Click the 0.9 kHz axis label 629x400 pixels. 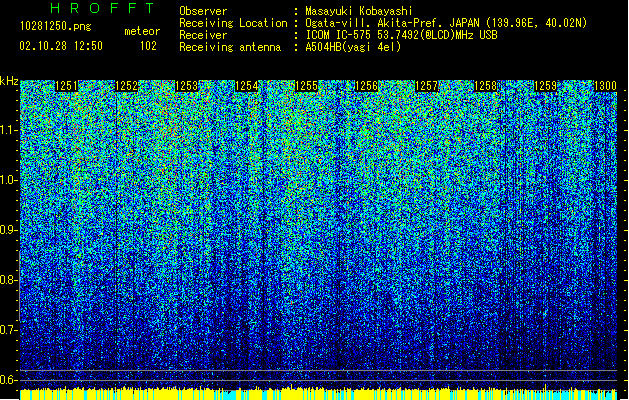click(x=8, y=230)
